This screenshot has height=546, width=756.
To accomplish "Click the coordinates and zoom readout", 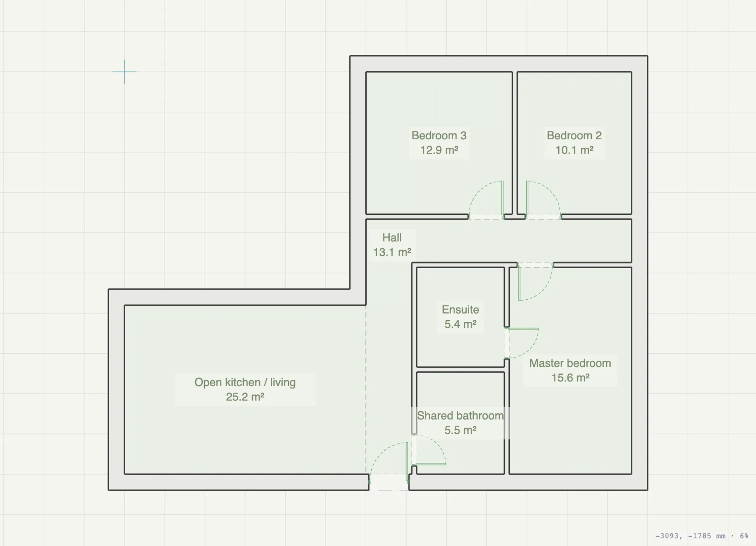I will (x=701, y=536).
